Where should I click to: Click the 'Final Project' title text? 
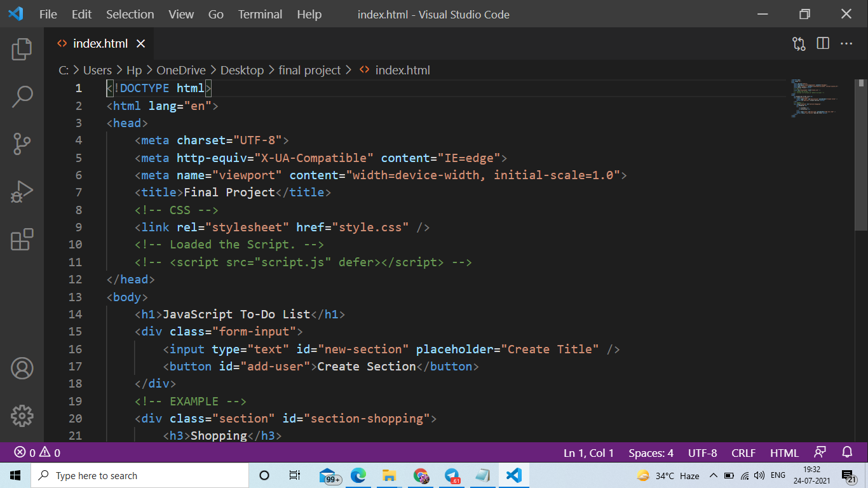[229, 192]
